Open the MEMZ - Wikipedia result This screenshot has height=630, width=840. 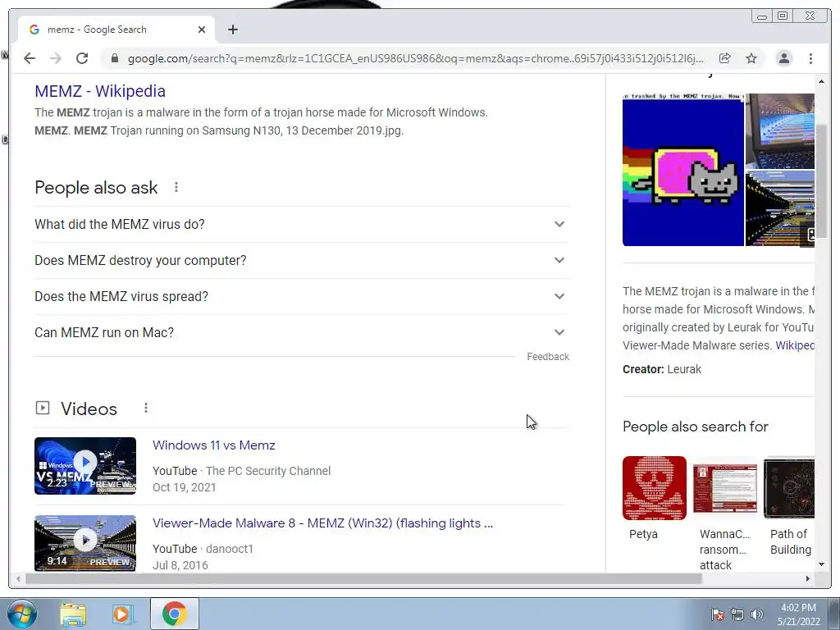click(100, 91)
